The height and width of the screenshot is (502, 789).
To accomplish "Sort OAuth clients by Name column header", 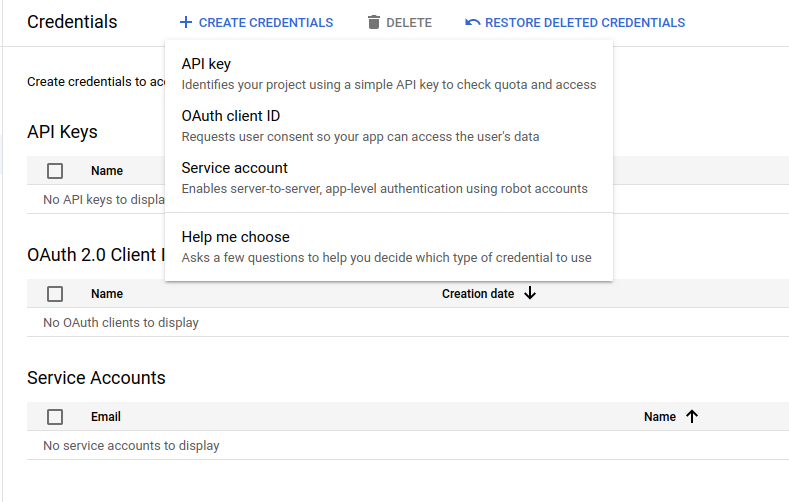I will point(107,294).
